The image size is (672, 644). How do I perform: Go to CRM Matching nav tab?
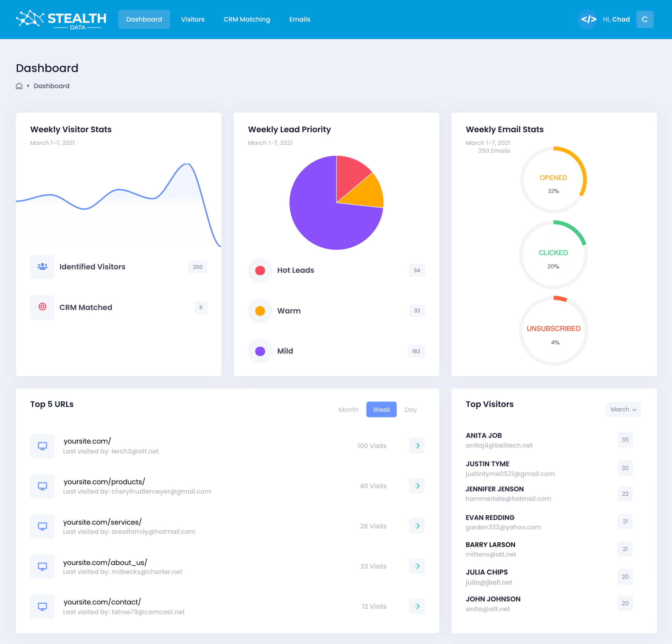(x=246, y=19)
